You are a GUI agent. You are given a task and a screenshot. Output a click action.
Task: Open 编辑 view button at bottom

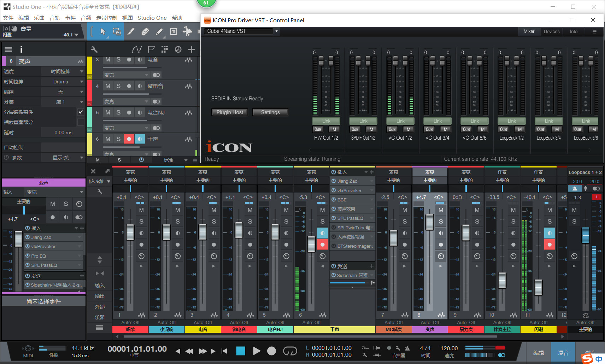(x=538, y=353)
